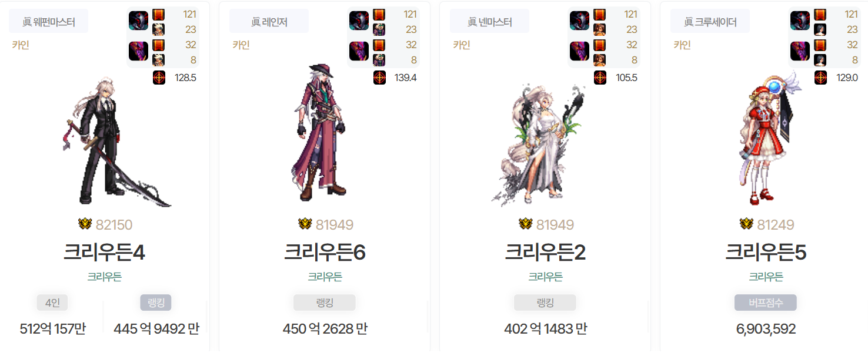The width and height of the screenshot is (868, 353).
Task: Click the crosshair icon beside 129.0
Action: [820, 78]
